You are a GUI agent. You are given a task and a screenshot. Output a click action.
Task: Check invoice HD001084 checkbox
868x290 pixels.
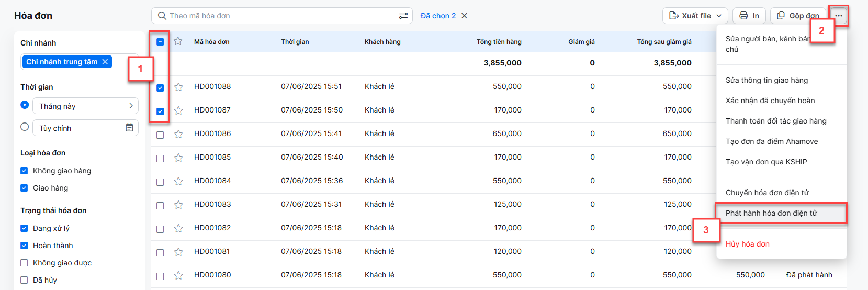click(160, 182)
